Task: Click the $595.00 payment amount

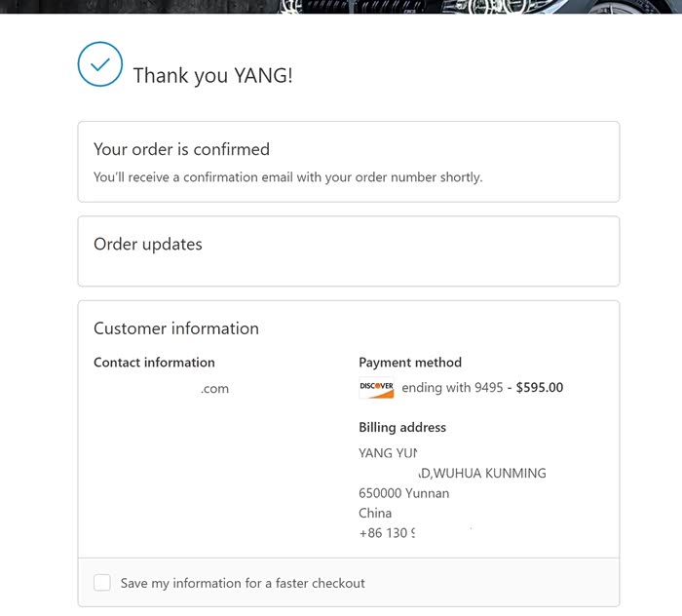Action: click(540, 388)
